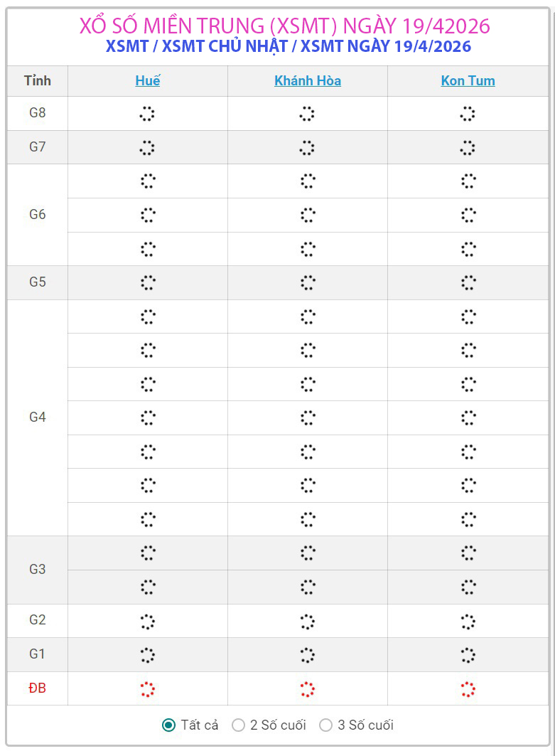This screenshot has width=555, height=756.
Task: Click the G5 loading spinner under Kon Tum
Action: (468, 282)
